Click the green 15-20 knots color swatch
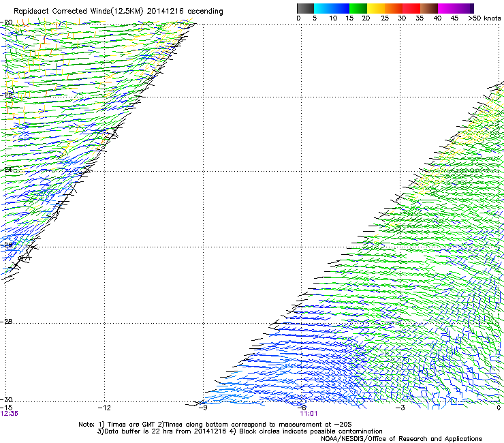Image resolution: width=504 pixels, height=443 pixels. click(358, 8)
